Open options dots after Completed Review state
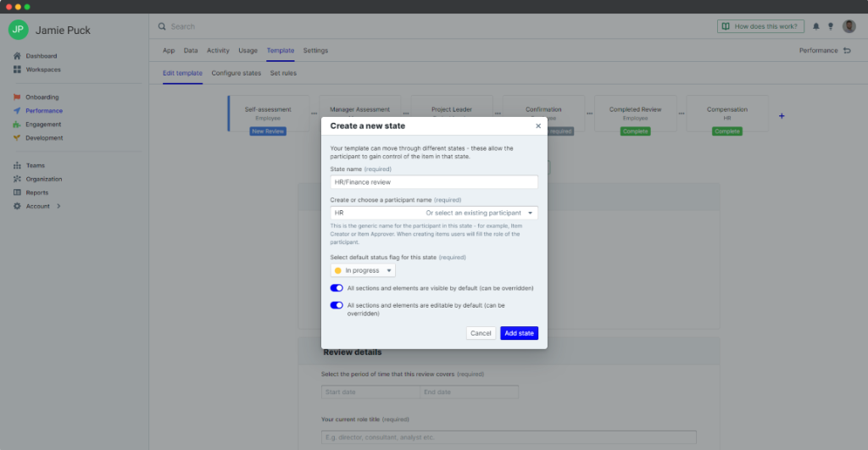Image resolution: width=868 pixels, height=450 pixels. point(682,114)
